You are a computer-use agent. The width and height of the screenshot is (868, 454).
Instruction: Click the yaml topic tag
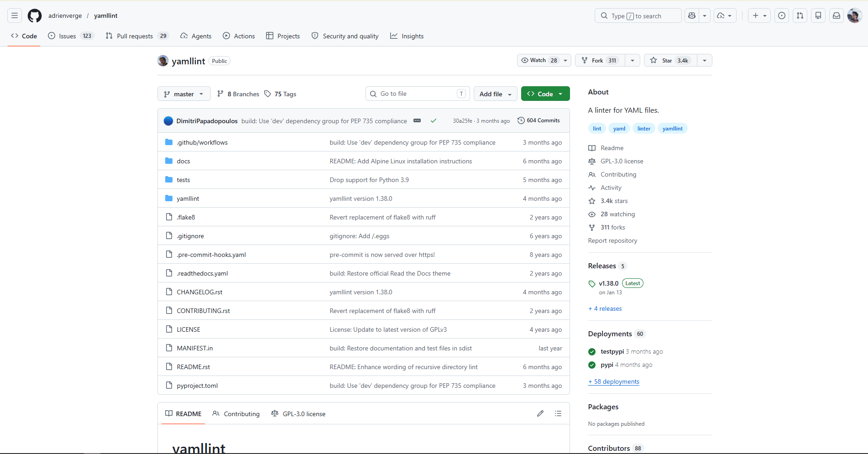(x=619, y=129)
